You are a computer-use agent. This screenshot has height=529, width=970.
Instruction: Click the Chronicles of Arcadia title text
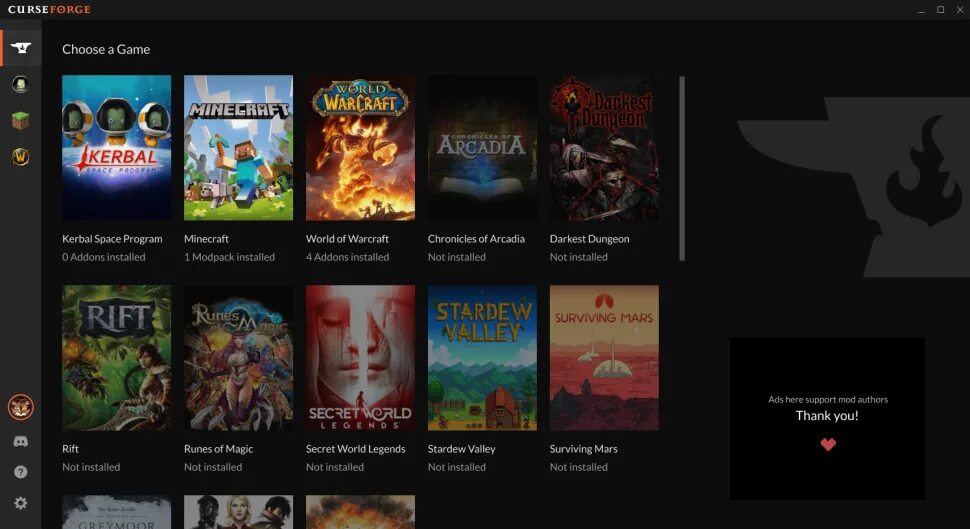[476, 239]
